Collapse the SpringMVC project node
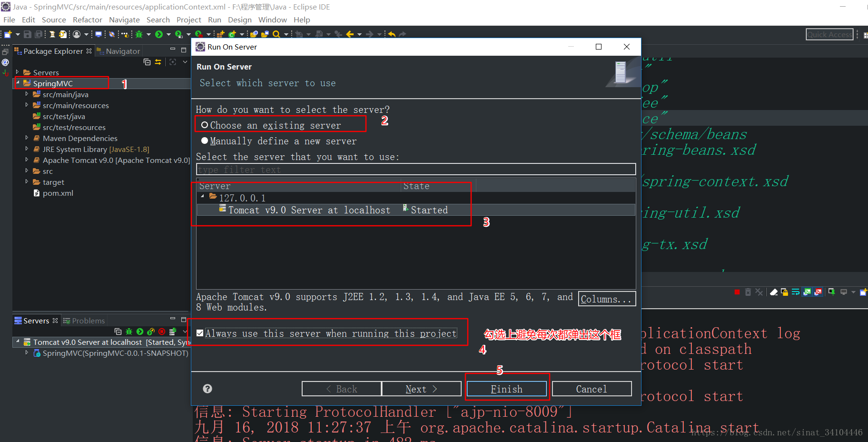 coord(18,83)
